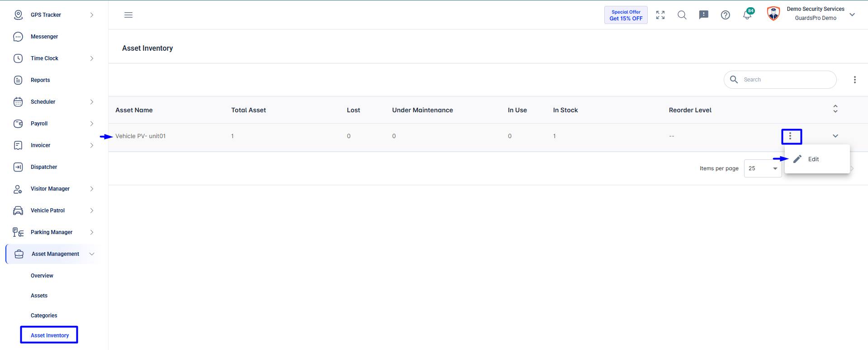This screenshot has width=868, height=350.
Task: Click In Use column header
Action: (517, 110)
